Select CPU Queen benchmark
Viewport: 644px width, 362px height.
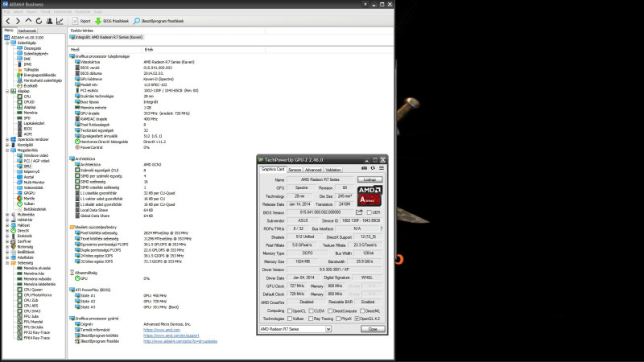click(33, 290)
